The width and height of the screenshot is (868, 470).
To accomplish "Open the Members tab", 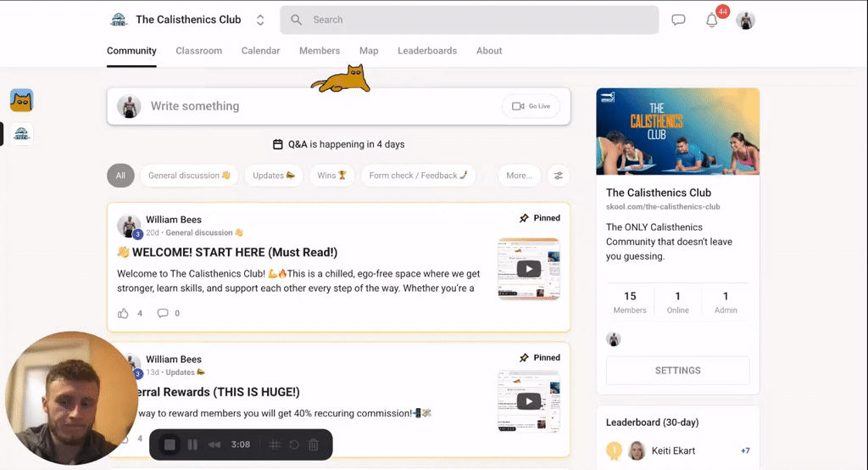I will tap(320, 51).
